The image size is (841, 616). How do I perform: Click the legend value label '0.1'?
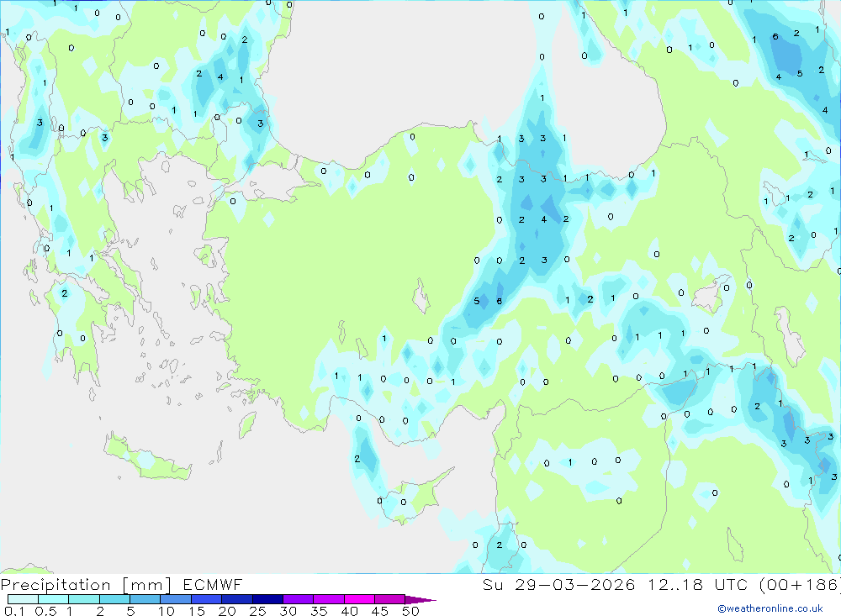click(x=14, y=611)
